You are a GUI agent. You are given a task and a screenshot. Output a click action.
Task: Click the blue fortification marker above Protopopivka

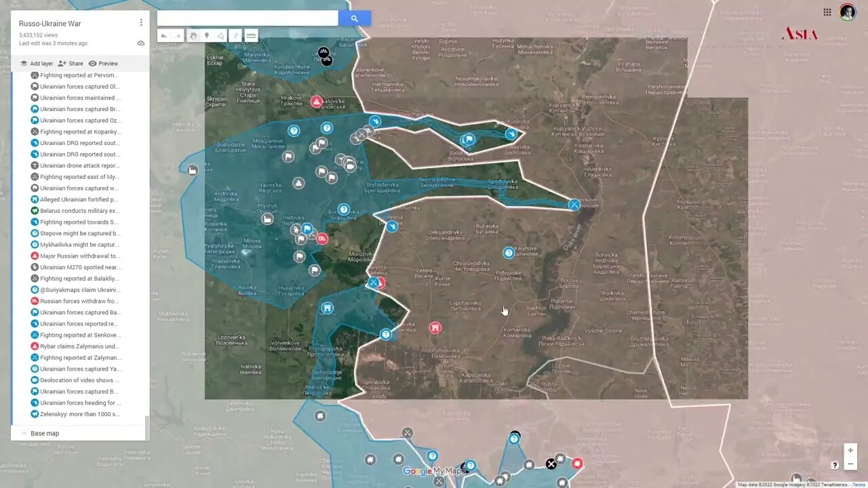327,308
